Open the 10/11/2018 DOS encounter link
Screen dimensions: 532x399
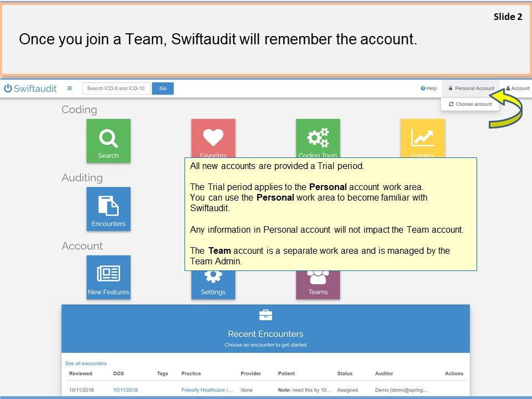125,390
